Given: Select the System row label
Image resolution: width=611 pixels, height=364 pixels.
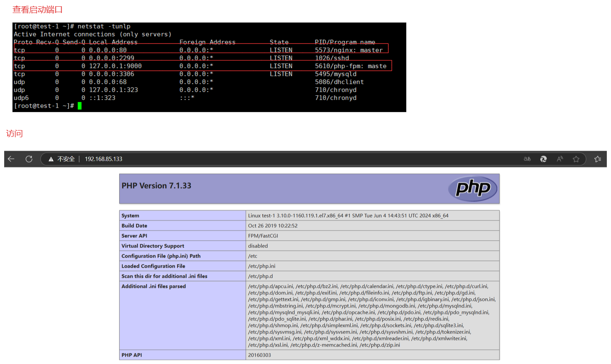Looking at the screenshot, I should coord(130,216).
